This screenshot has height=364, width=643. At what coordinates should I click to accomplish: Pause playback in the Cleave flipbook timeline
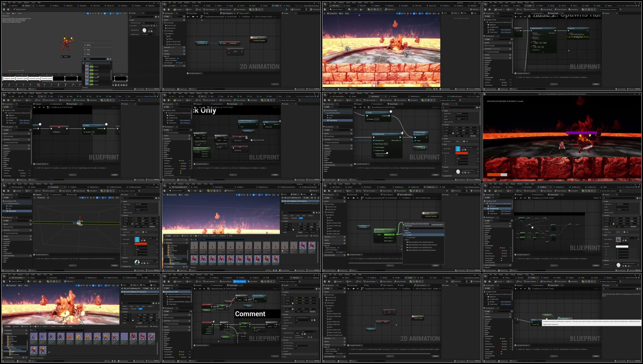click(x=119, y=85)
